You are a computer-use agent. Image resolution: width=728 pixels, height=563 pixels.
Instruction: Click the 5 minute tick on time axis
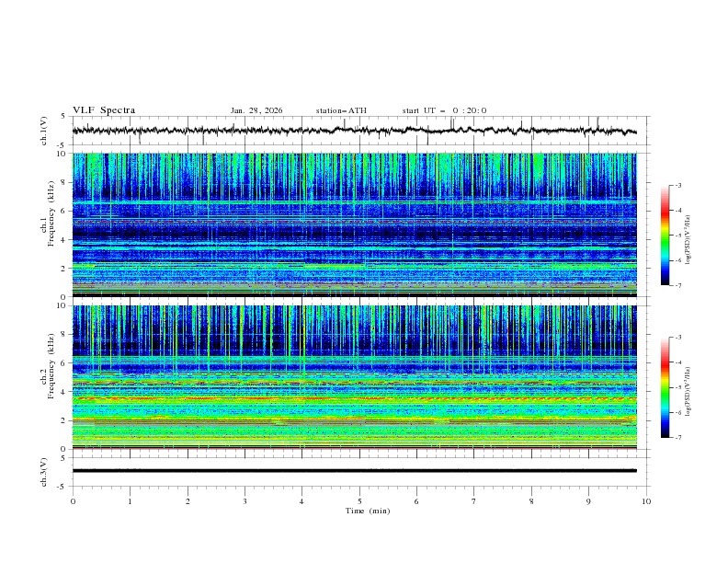coord(359,500)
